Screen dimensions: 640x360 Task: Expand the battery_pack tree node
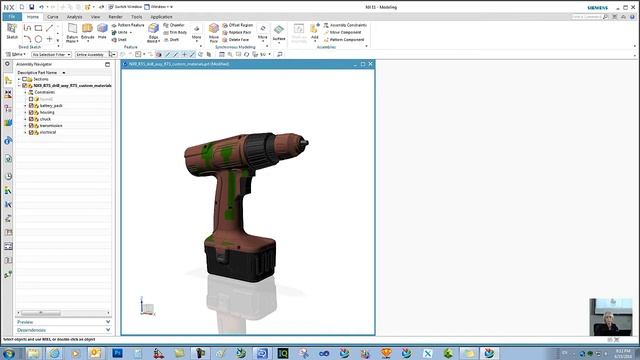[25, 106]
